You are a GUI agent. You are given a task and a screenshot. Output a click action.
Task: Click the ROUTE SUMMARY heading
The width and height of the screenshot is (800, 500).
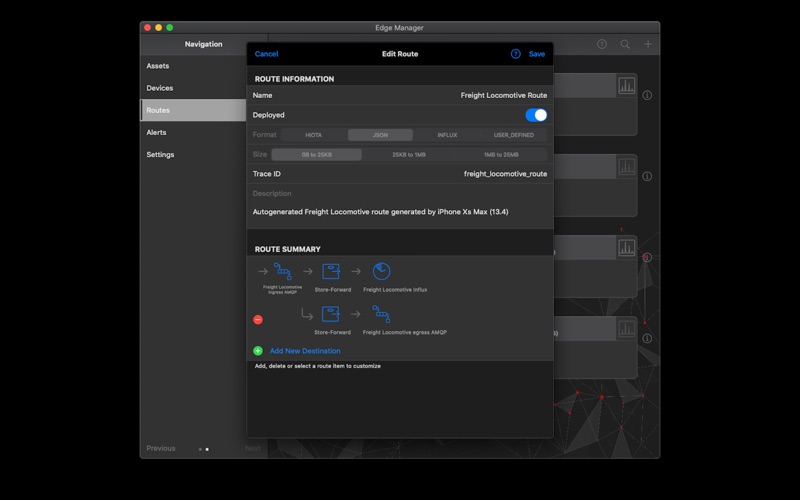288,249
